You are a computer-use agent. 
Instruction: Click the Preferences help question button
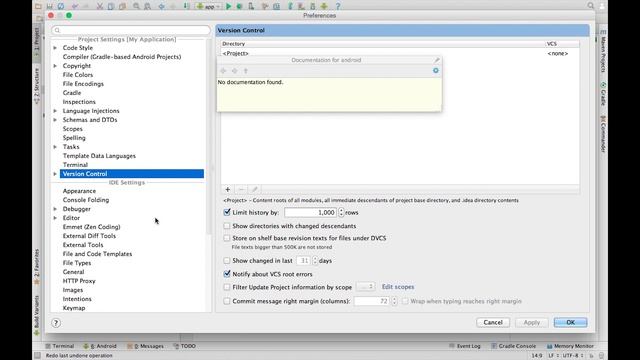pos(56,323)
